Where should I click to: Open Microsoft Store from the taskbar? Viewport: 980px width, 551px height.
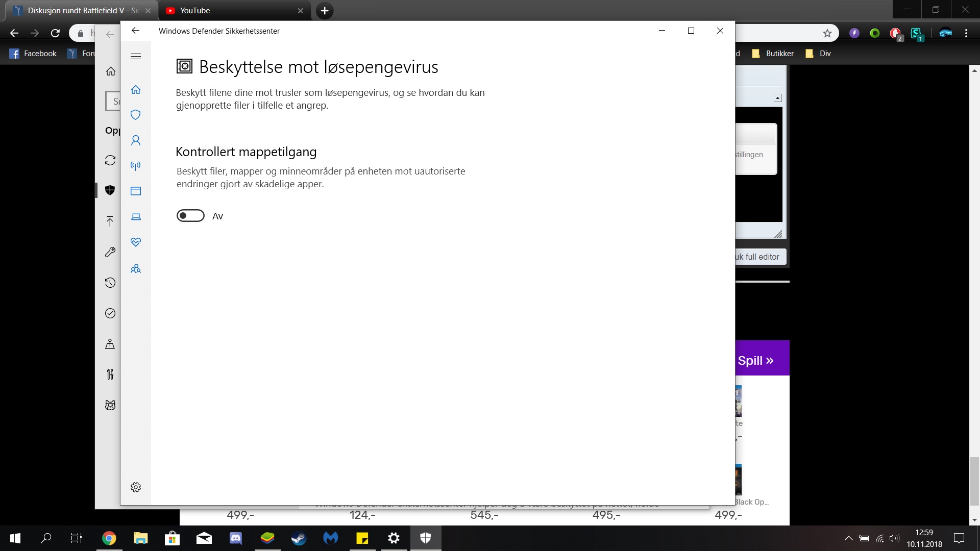[x=173, y=538]
